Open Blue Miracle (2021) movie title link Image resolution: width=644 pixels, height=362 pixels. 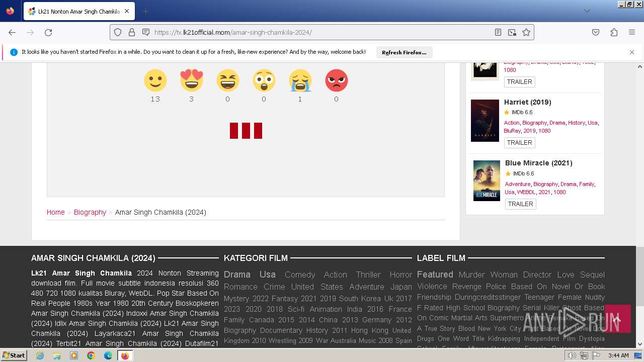coord(538,163)
